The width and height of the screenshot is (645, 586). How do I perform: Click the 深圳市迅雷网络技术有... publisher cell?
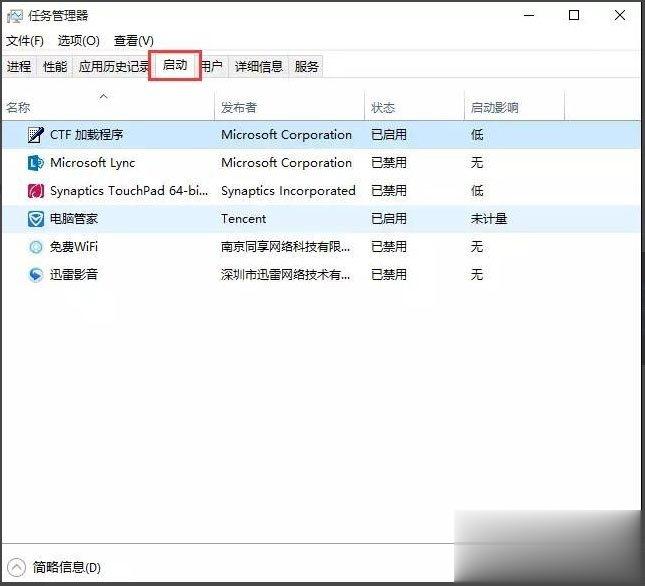286,275
